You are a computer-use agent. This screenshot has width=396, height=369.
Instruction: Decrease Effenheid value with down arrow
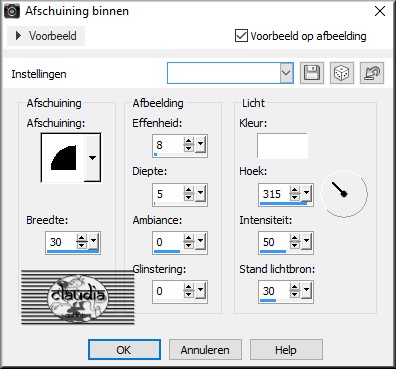pyautogui.click(x=189, y=148)
